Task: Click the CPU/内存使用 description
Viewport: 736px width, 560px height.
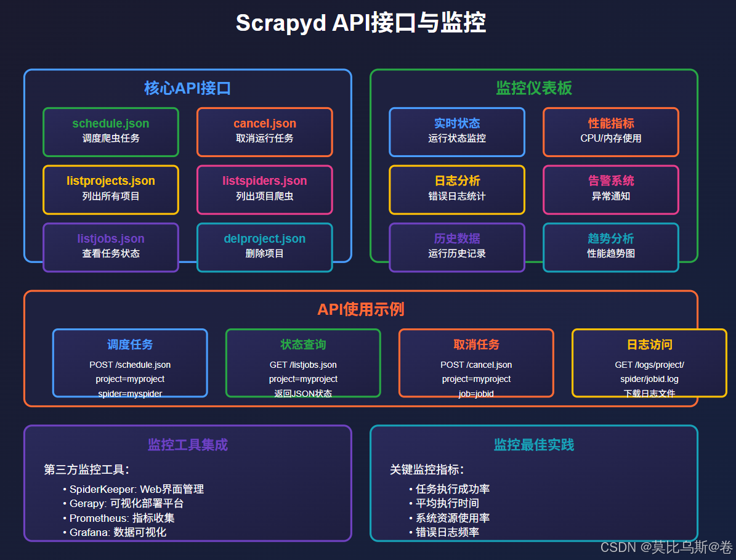Action: (611, 138)
